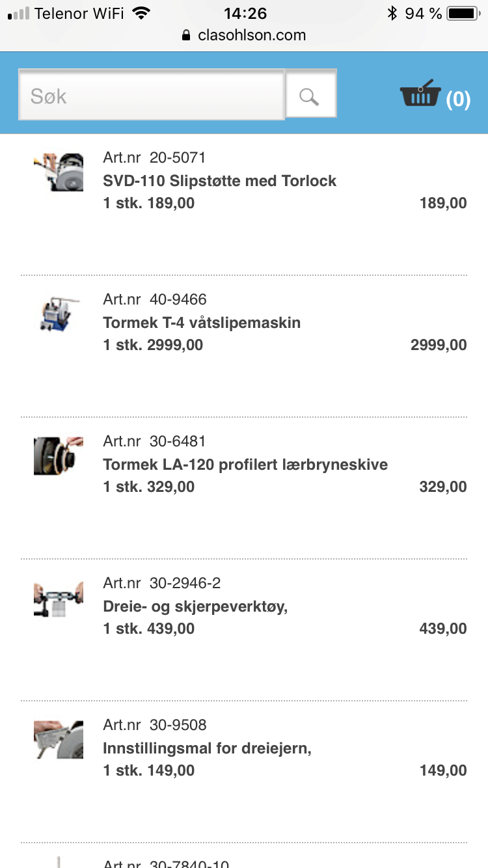Screen dimensions: 488x868
Task: Tap the 2999,00 total price
Action: 438,345
